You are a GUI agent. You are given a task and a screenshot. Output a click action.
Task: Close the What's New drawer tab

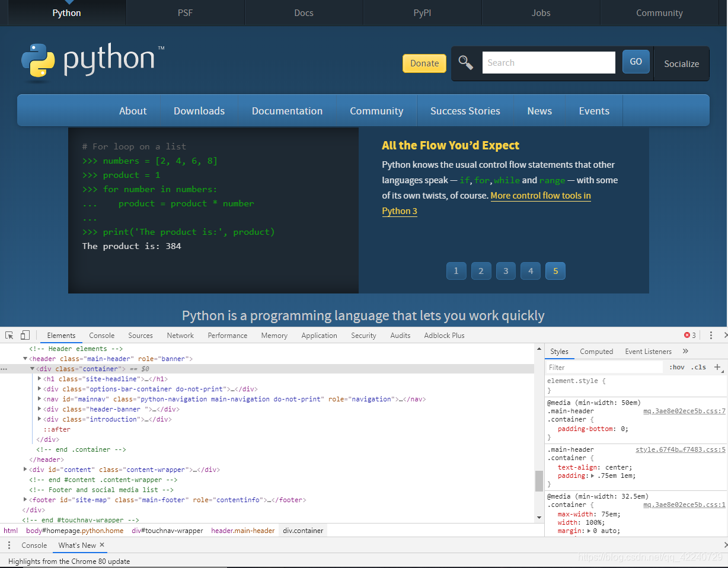pos(102,545)
